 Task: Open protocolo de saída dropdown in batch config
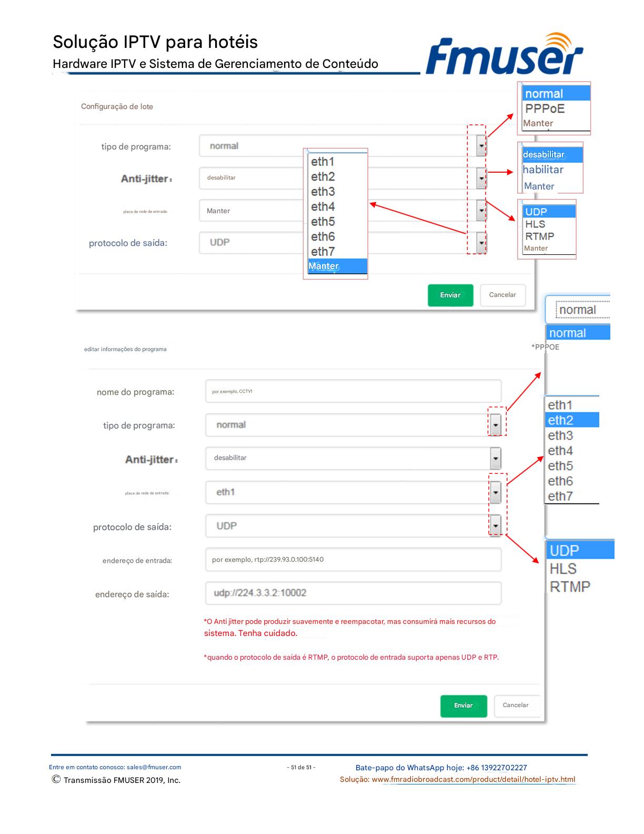point(481,243)
